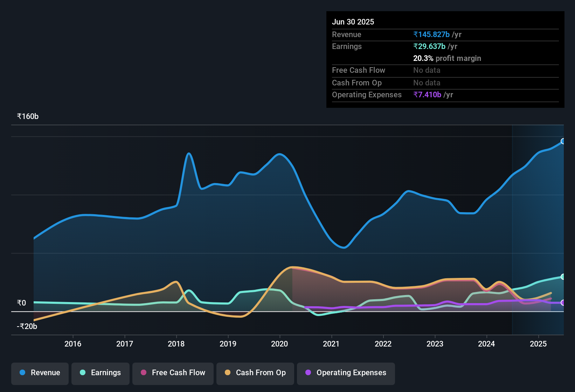Screen dimensions: 575x392
Task: Click the -₹20b y-axis label
Action: click(x=27, y=326)
